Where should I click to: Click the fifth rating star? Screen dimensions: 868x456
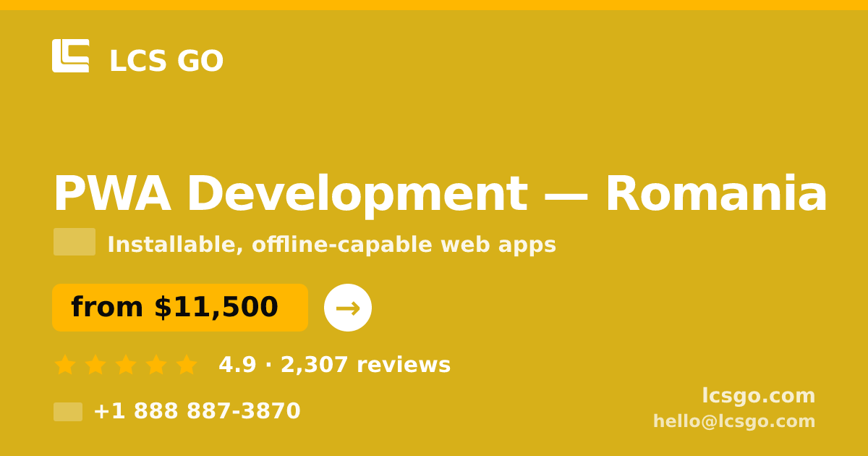click(187, 365)
